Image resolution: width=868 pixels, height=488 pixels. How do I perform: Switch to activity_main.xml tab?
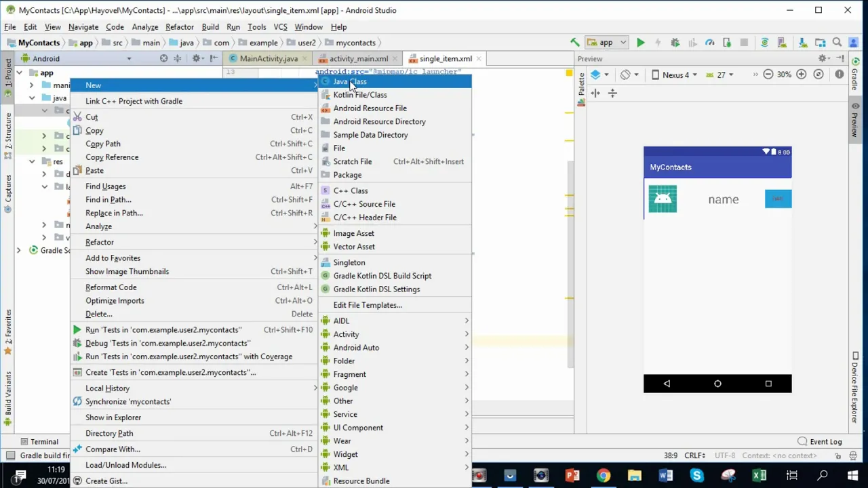pyautogui.click(x=358, y=58)
